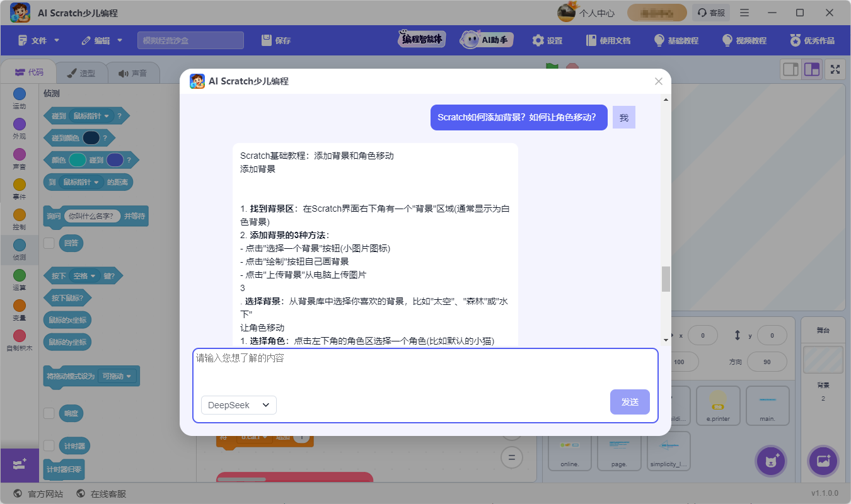Open the 文件 menu dropdown
The width and height of the screenshot is (851, 504).
click(39, 40)
